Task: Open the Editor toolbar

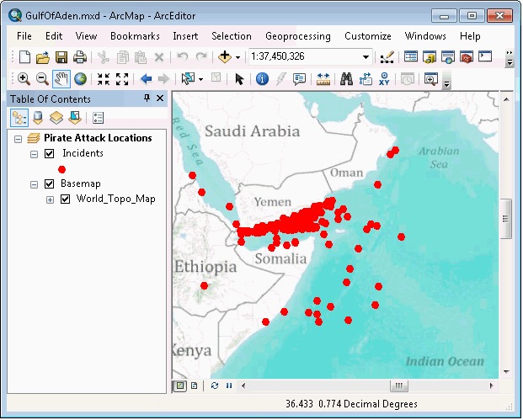Action: click(x=387, y=57)
